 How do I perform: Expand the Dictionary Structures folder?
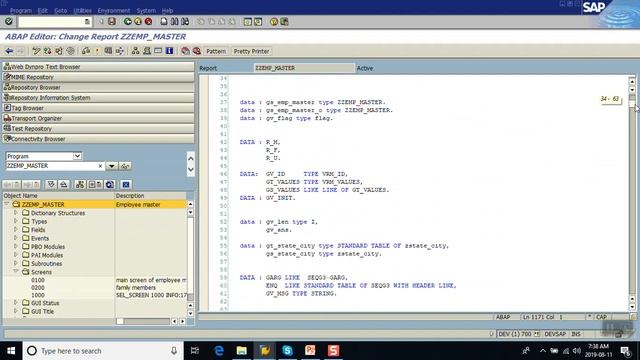click(16, 213)
